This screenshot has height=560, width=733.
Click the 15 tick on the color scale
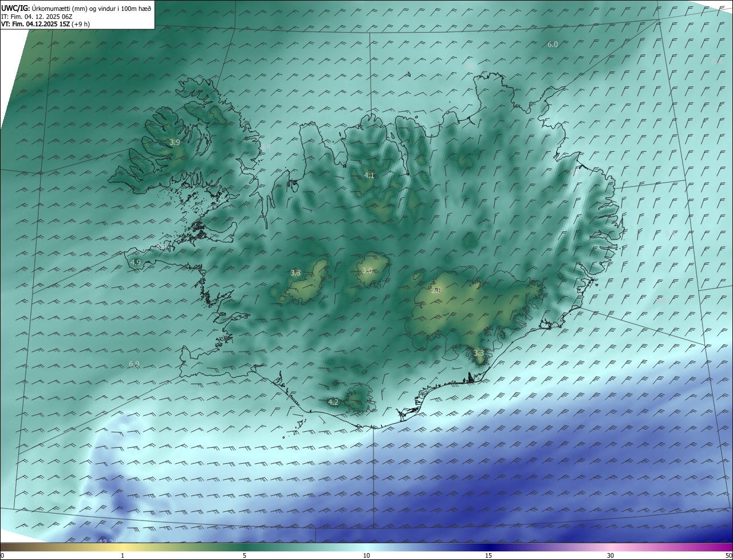click(488, 555)
